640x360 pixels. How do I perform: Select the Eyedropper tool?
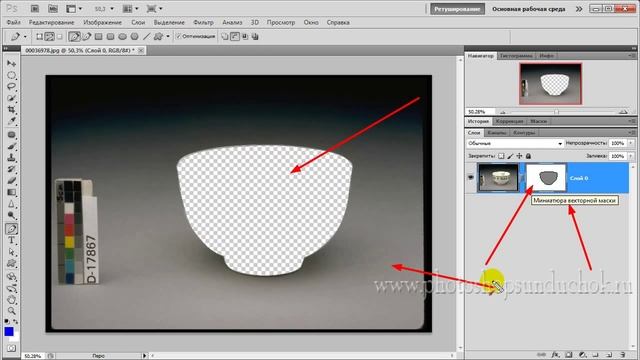11,121
